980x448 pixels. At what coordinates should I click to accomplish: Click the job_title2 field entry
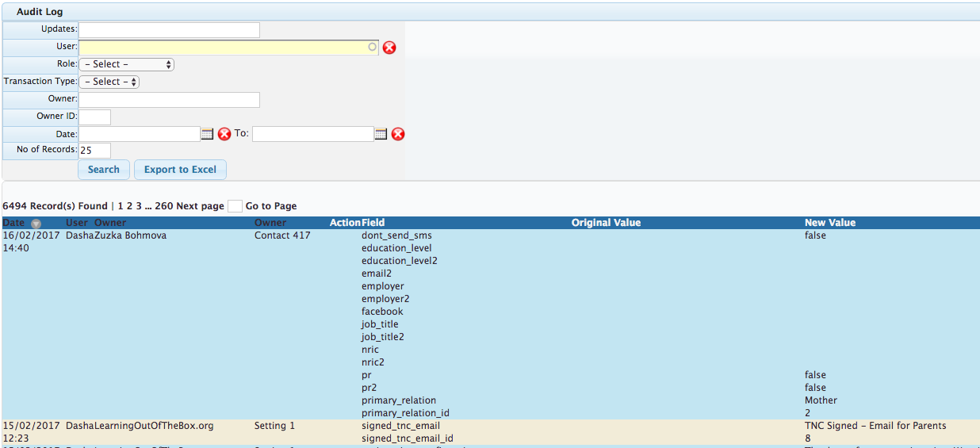(383, 337)
